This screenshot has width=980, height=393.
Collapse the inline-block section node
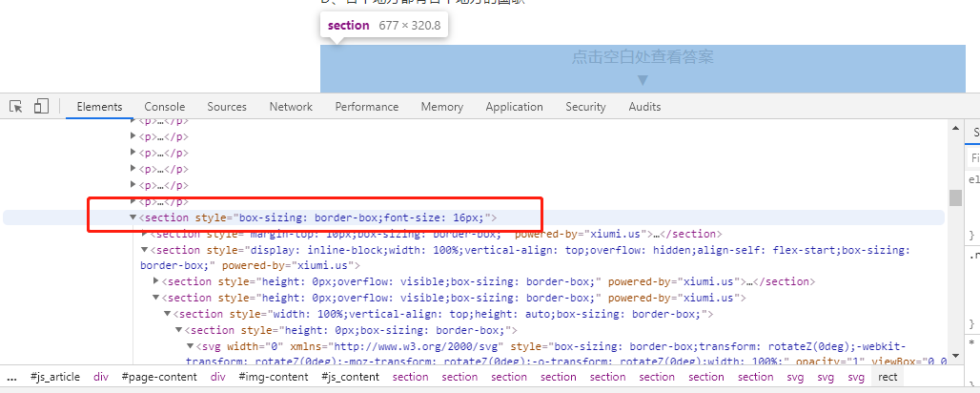pos(145,251)
